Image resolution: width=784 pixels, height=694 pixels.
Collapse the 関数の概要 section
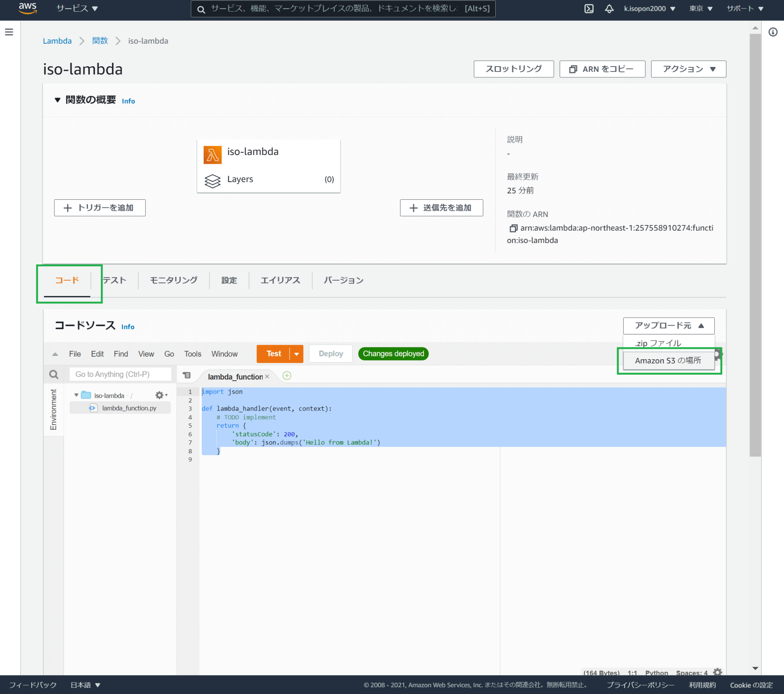pyautogui.click(x=57, y=100)
